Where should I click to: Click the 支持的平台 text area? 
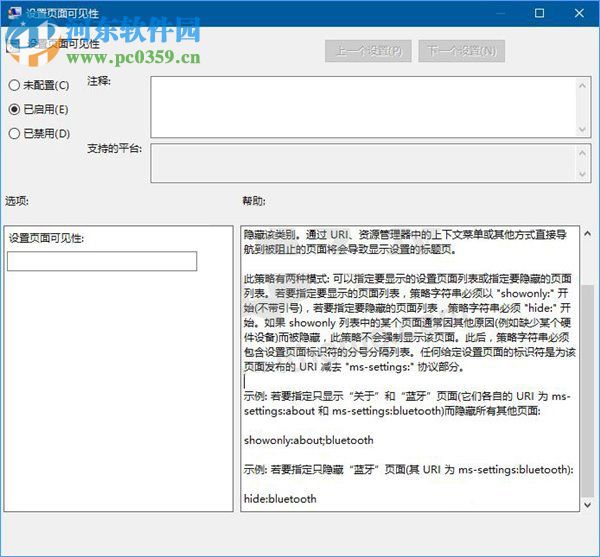[x=364, y=163]
